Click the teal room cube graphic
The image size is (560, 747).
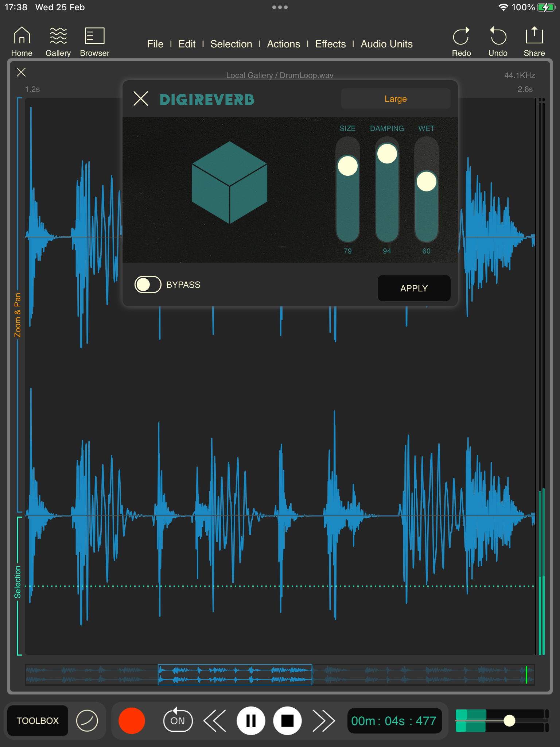tap(230, 182)
